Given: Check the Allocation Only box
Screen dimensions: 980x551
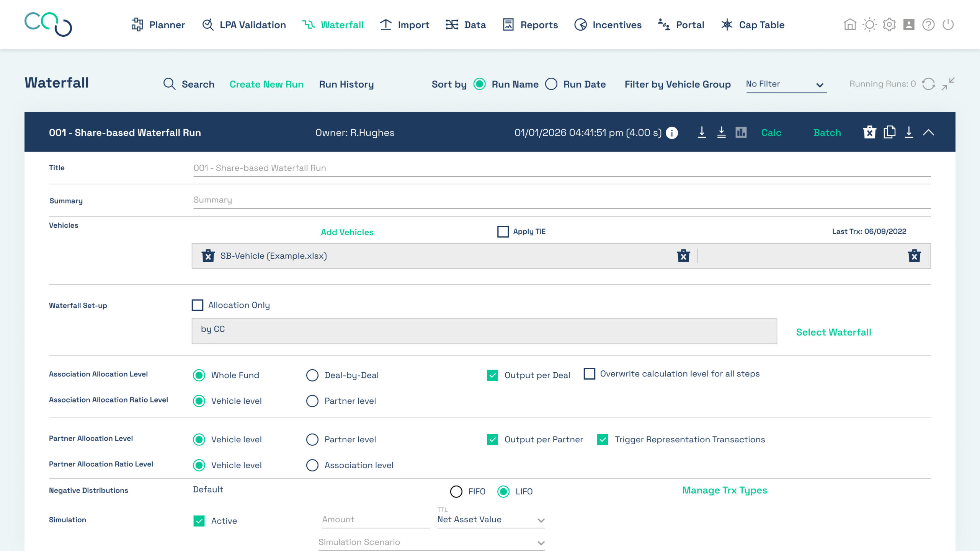Looking at the screenshot, I should coord(198,305).
